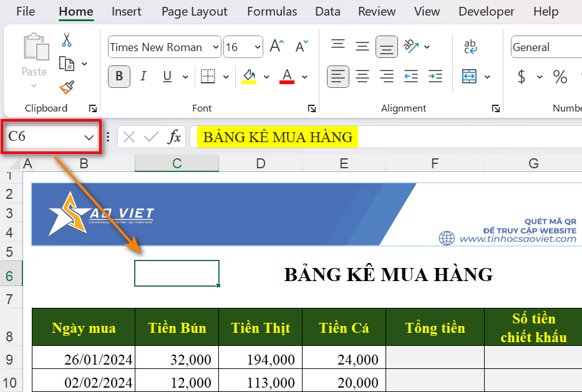The height and width of the screenshot is (392, 582).
Task: Switch to the Formulas ribbon tab
Action: pyautogui.click(x=271, y=11)
